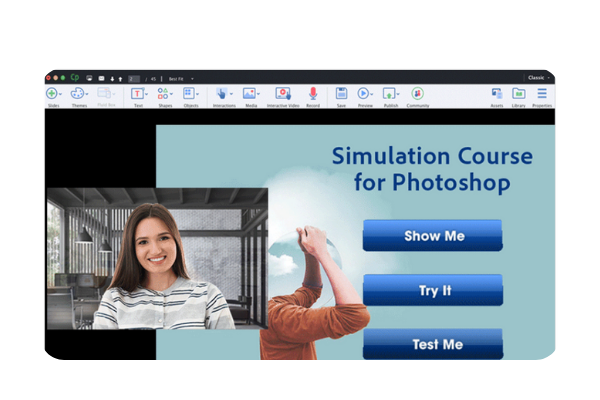Toggle the Properties panel icon
The width and height of the screenshot is (600, 400).
(542, 93)
